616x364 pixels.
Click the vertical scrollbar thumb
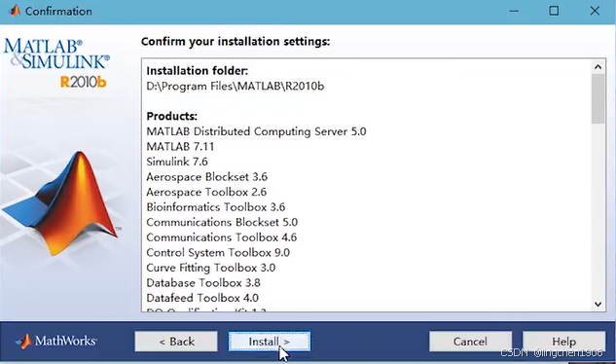coord(598,98)
